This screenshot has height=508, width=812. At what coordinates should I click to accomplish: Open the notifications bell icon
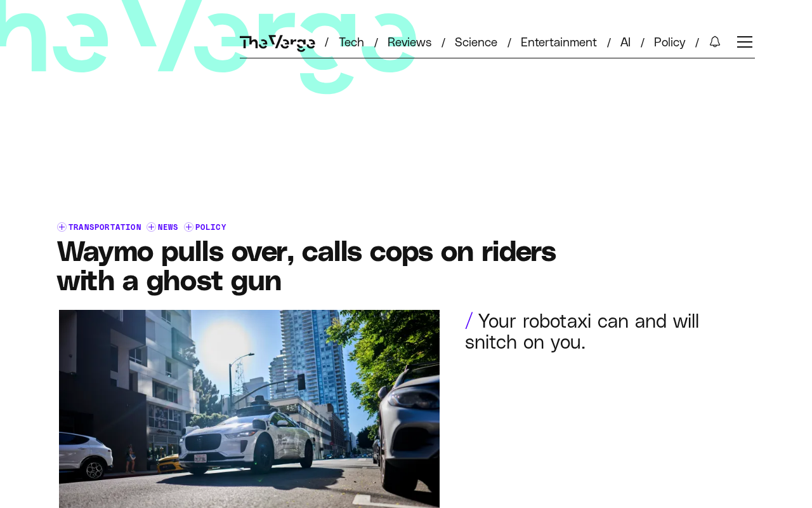(715, 42)
